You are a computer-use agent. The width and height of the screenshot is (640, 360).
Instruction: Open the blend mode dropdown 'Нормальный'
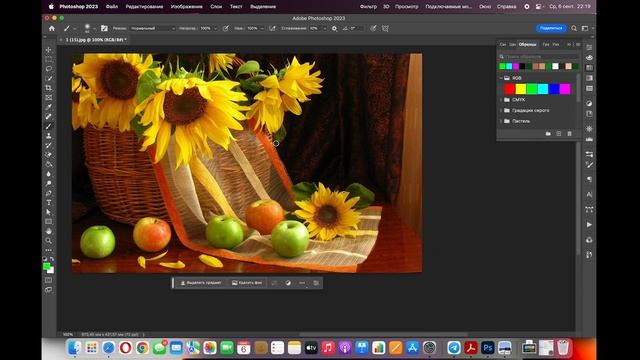point(153,29)
